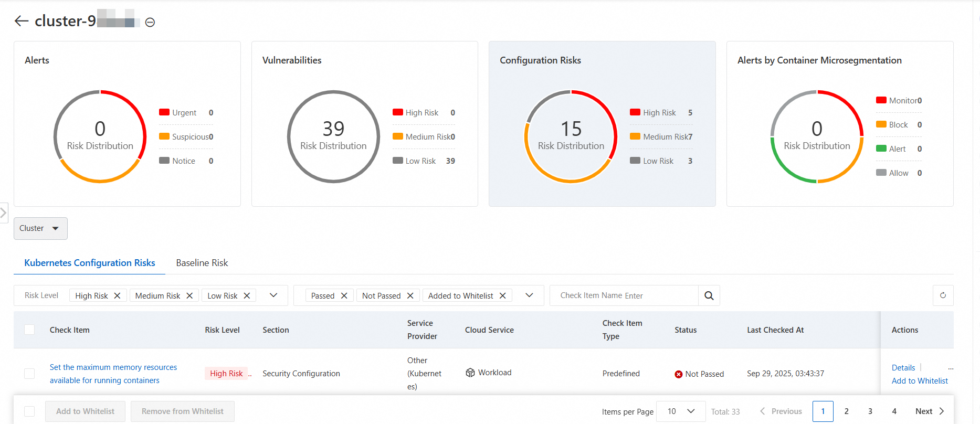This screenshot has width=980, height=424.
Task: Check the memory resources row checkbox
Action: 29,374
